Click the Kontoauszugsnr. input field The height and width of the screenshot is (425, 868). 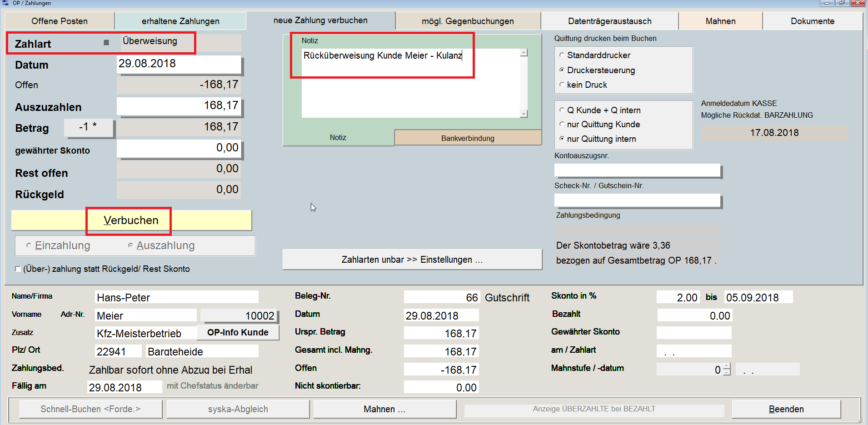tap(637, 170)
